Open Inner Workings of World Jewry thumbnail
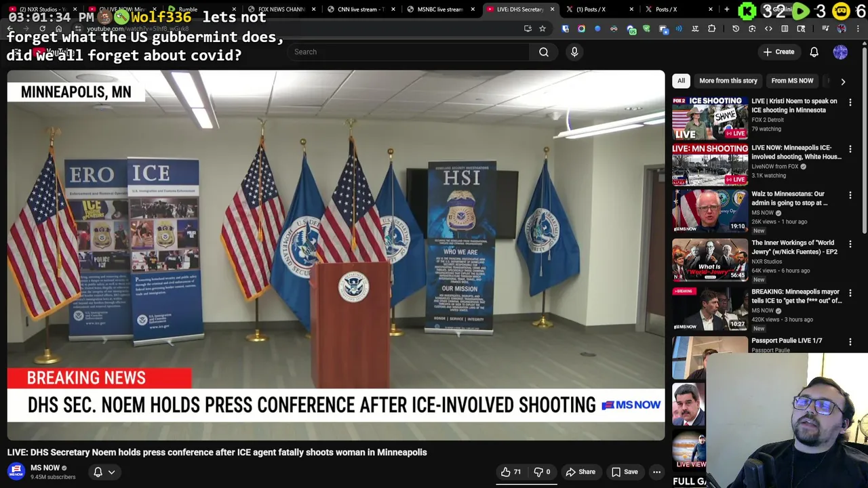The height and width of the screenshot is (488, 868). (x=710, y=260)
